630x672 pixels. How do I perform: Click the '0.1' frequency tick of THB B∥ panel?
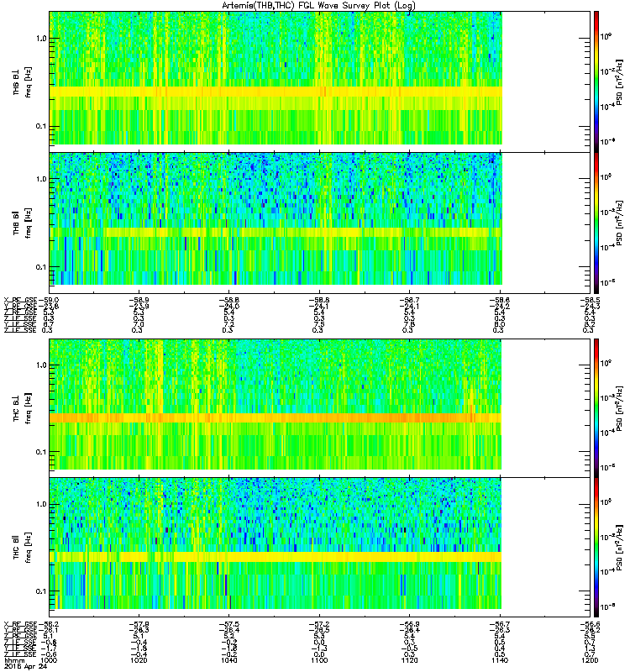41,266
